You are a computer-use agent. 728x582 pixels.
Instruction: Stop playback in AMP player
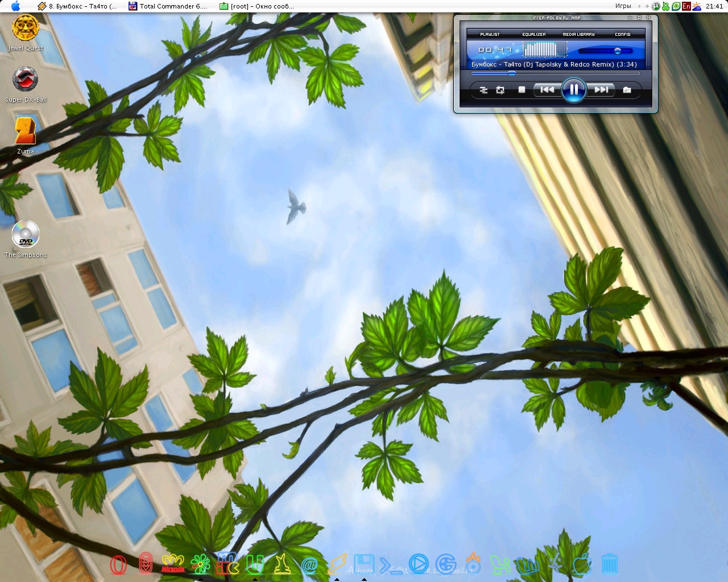pyautogui.click(x=522, y=90)
